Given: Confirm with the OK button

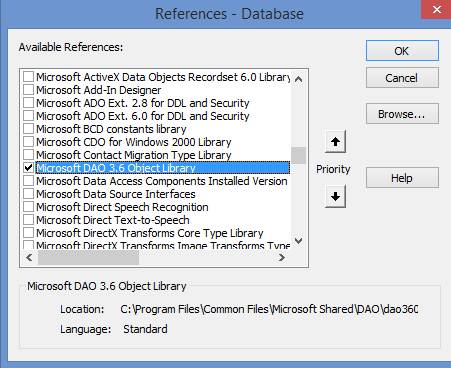Looking at the screenshot, I should click(x=402, y=51).
